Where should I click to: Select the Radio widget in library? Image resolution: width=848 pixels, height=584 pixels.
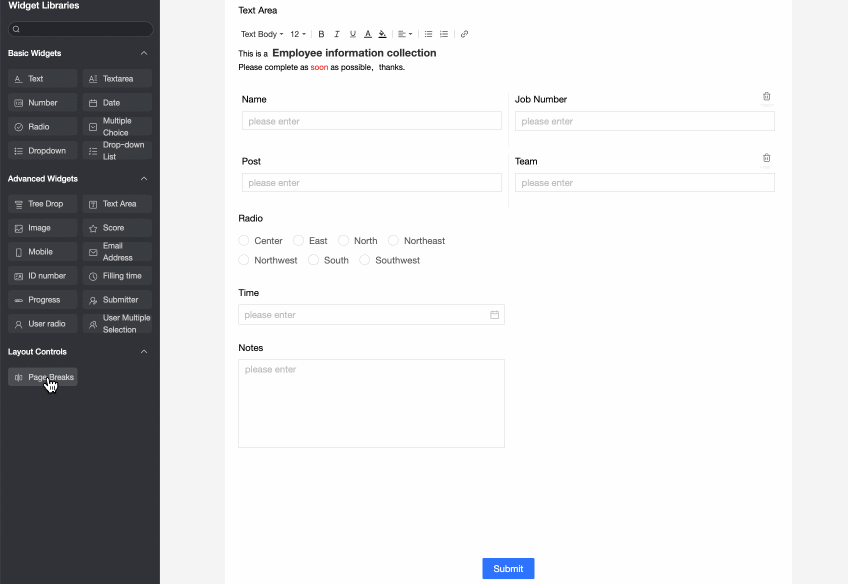pyautogui.click(x=43, y=127)
